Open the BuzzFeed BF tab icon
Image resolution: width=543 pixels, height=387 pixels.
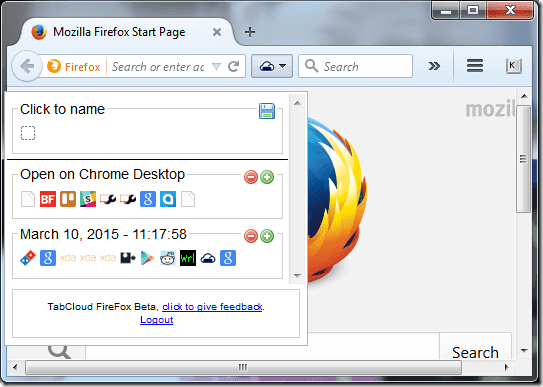pyautogui.click(x=48, y=199)
